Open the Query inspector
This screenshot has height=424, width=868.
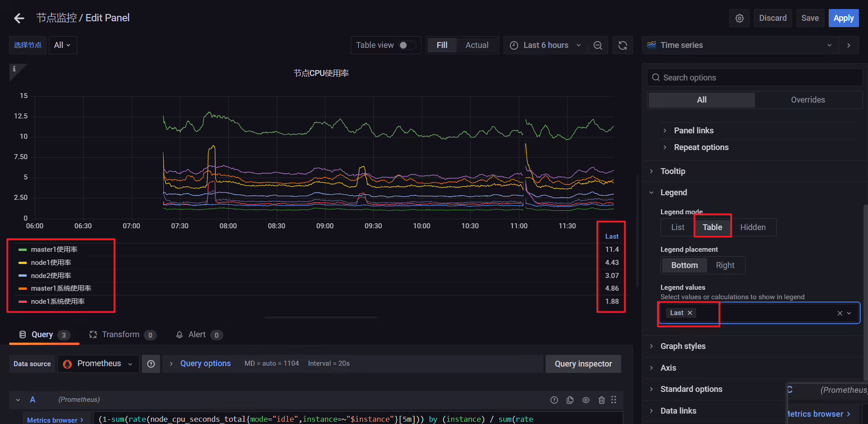pyautogui.click(x=583, y=364)
